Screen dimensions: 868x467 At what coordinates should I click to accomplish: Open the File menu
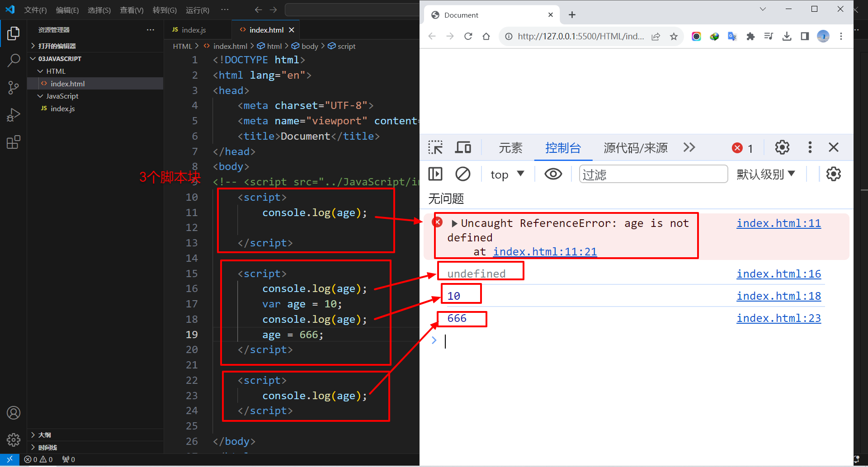pos(35,10)
